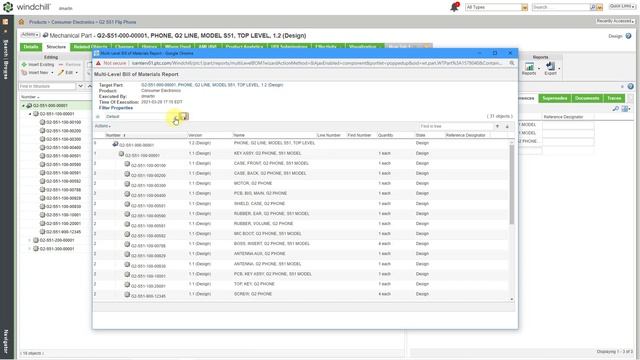The height and width of the screenshot is (360, 640).
Task: Open the Recently Accessed dropdown
Action: 616,21
